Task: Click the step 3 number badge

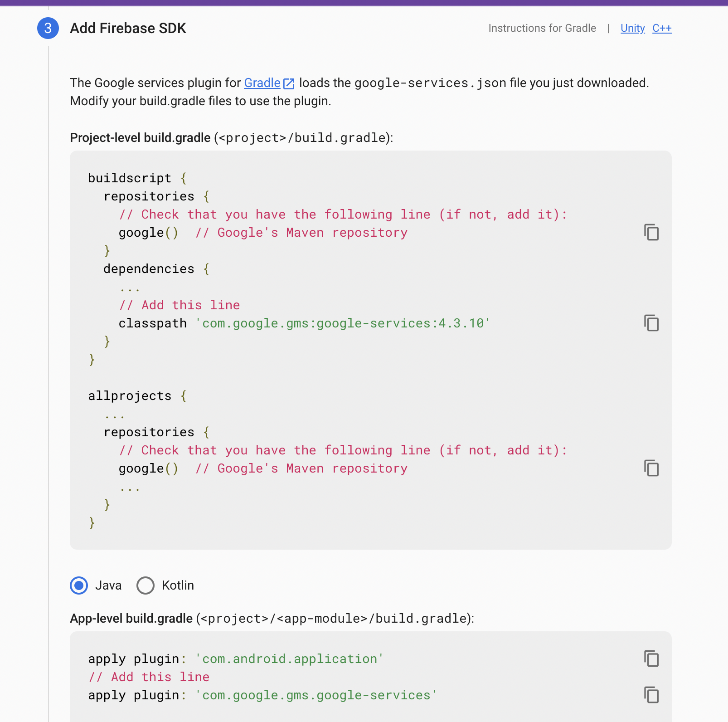Action: coord(48,28)
